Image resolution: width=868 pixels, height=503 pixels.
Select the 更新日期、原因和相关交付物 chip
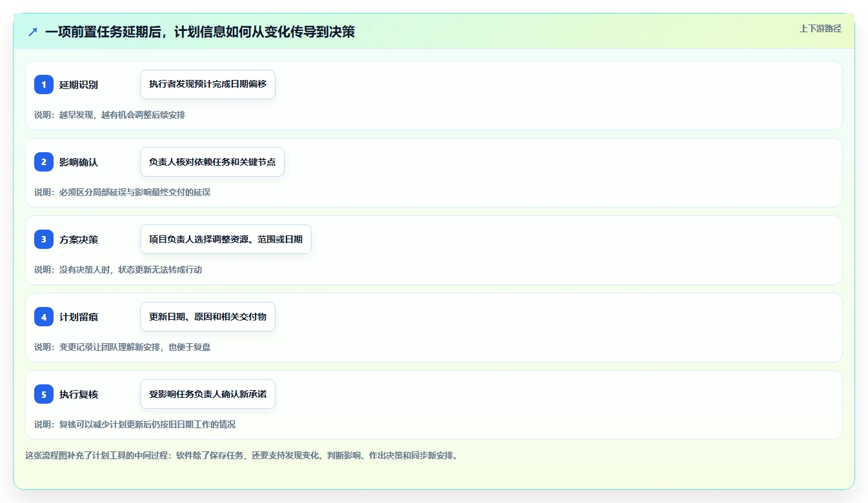(208, 317)
